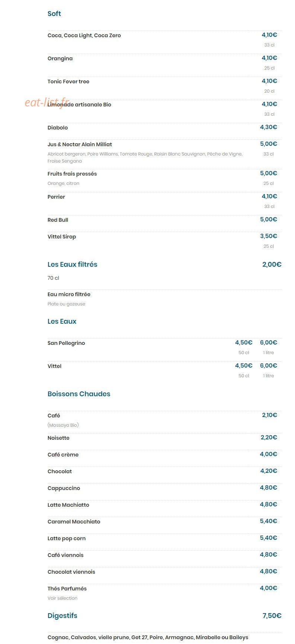This screenshot has width=295, height=644.
Task: Click Eau micro filtrée entry
Action: coord(69,294)
